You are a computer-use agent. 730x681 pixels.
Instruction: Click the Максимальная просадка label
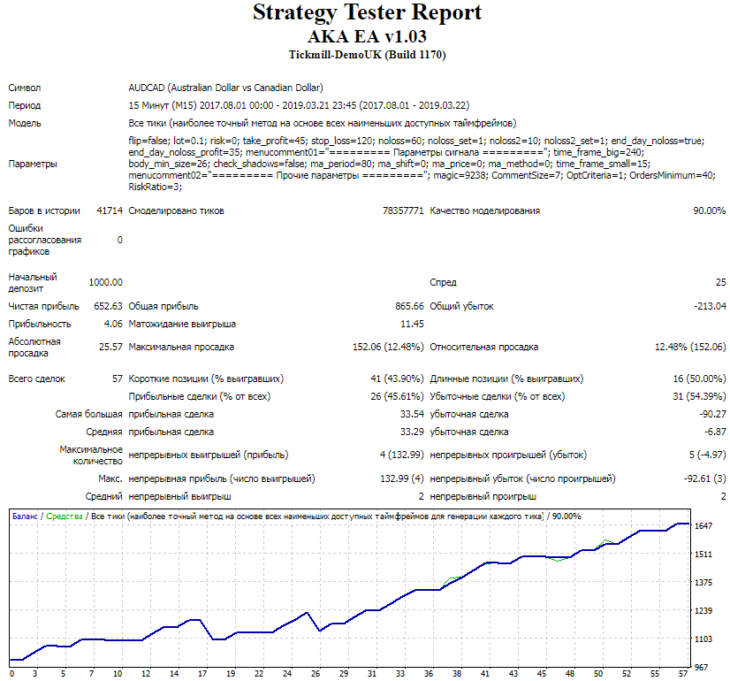click(x=181, y=347)
